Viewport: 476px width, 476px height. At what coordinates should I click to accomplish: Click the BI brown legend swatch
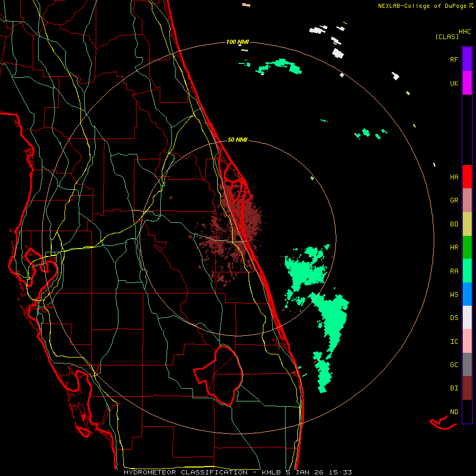tap(467, 388)
